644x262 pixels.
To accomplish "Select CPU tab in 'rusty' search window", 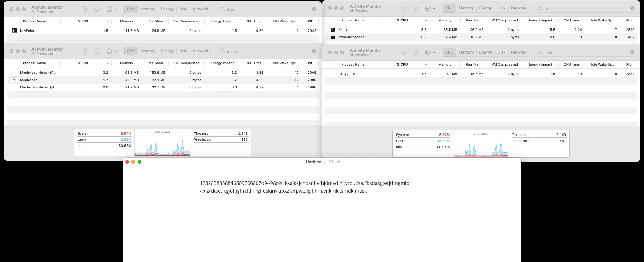I will tap(449, 52).
